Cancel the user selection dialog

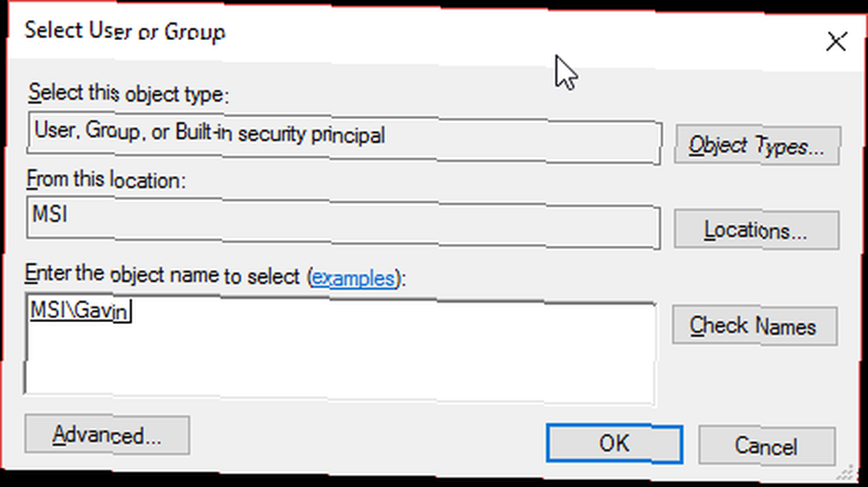pos(766,445)
